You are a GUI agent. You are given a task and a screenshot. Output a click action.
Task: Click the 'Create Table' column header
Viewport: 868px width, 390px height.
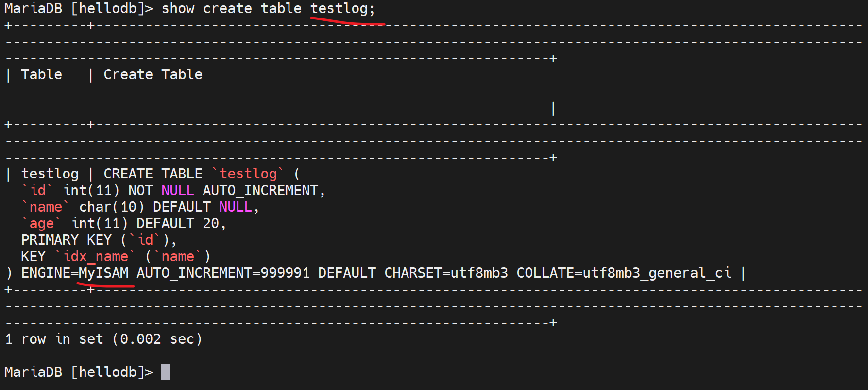(x=153, y=74)
